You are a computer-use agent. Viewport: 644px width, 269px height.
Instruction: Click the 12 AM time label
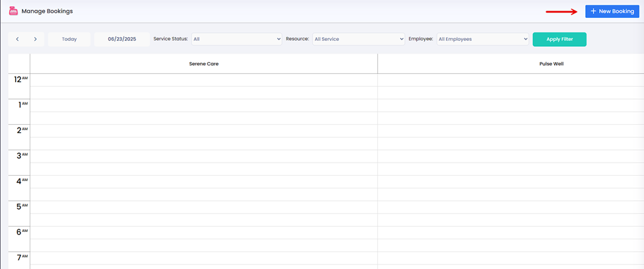(20, 79)
